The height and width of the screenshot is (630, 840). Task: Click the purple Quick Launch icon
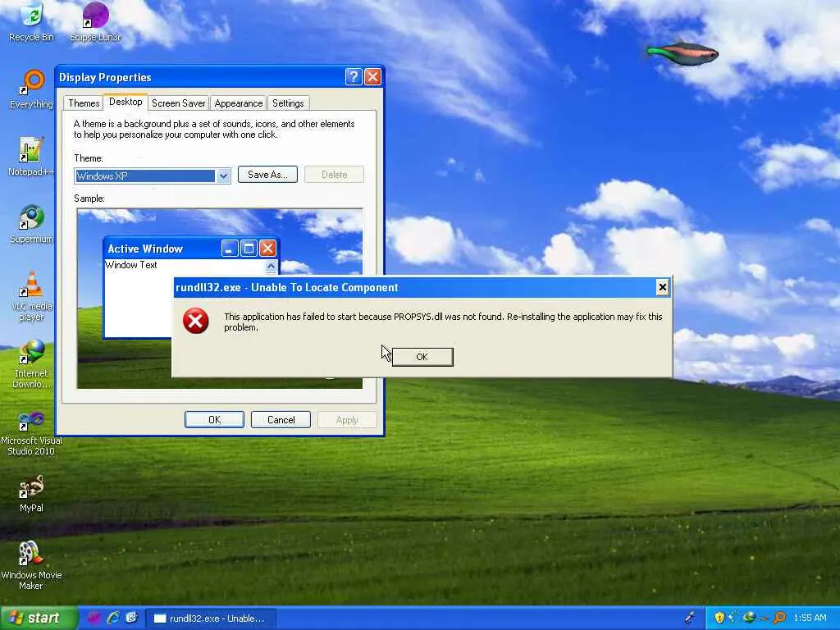94,618
